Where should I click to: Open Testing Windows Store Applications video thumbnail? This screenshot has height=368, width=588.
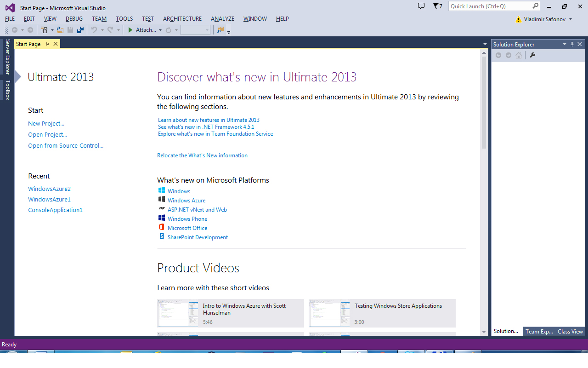(x=329, y=313)
